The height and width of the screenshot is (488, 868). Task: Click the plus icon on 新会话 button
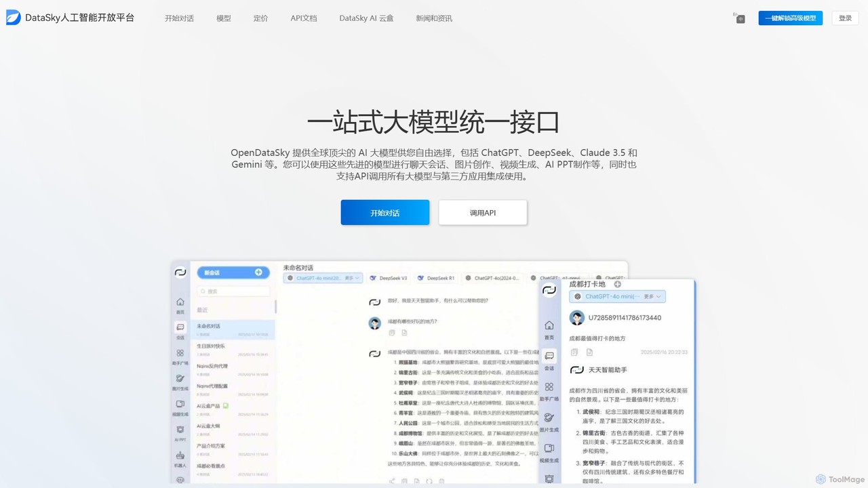(x=258, y=272)
